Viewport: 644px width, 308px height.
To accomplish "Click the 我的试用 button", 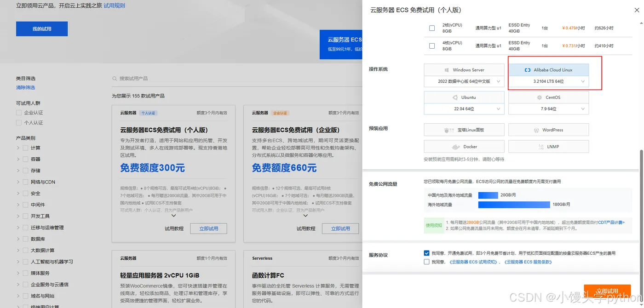I will pos(42,29).
